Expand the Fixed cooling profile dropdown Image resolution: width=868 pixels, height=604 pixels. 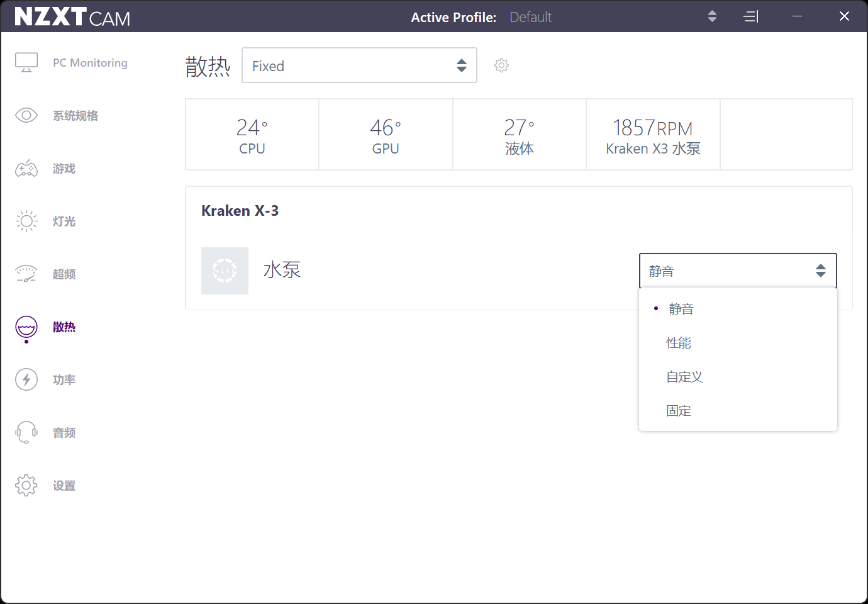tap(359, 65)
